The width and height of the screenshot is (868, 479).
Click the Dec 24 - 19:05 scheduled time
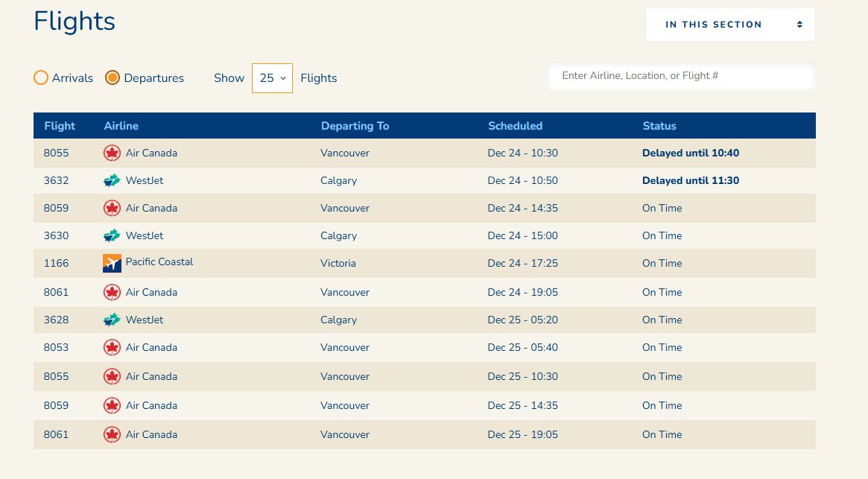click(522, 292)
